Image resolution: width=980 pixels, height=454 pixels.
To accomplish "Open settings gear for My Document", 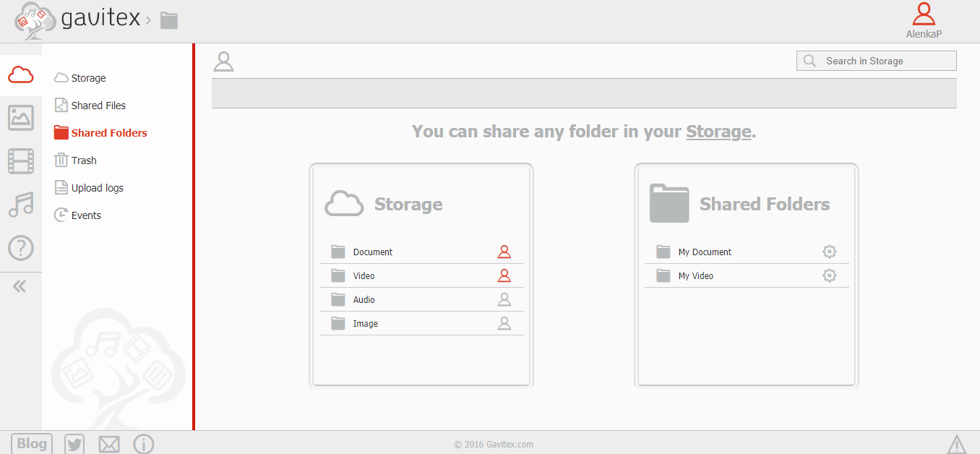I will click(x=830, y=252).
